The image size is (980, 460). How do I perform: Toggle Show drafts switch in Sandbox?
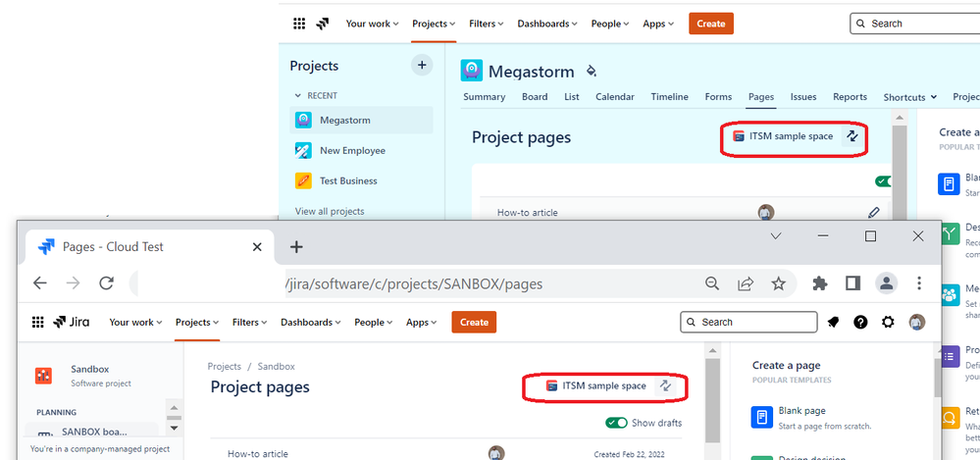pyautogui.click(x=616, y=423)
